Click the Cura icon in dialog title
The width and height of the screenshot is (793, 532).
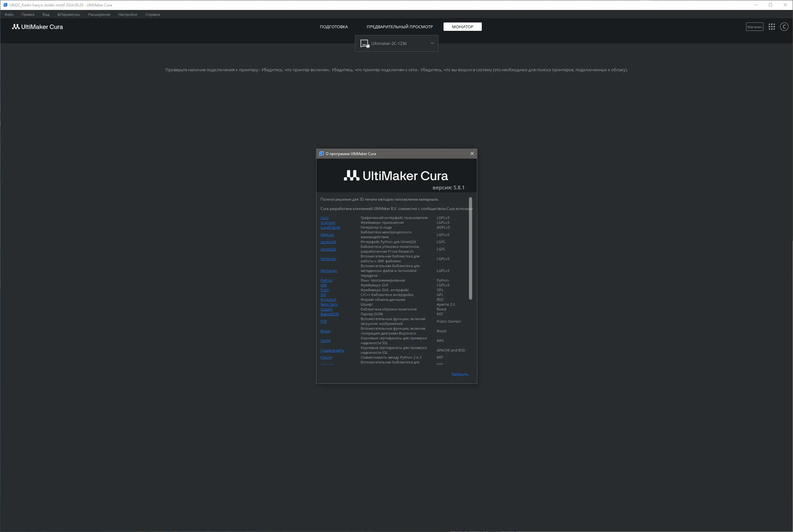(321, 154)
